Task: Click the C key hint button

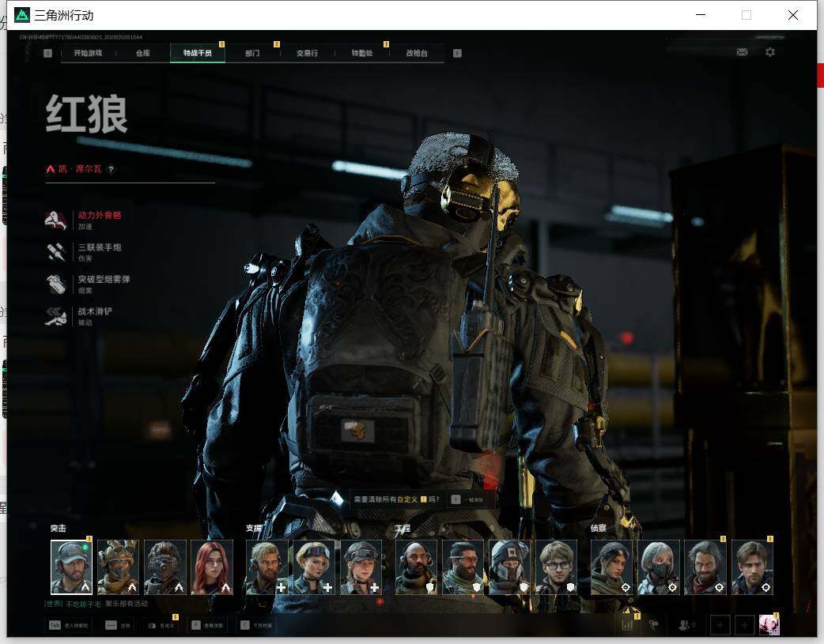Action: pos(256,625)
